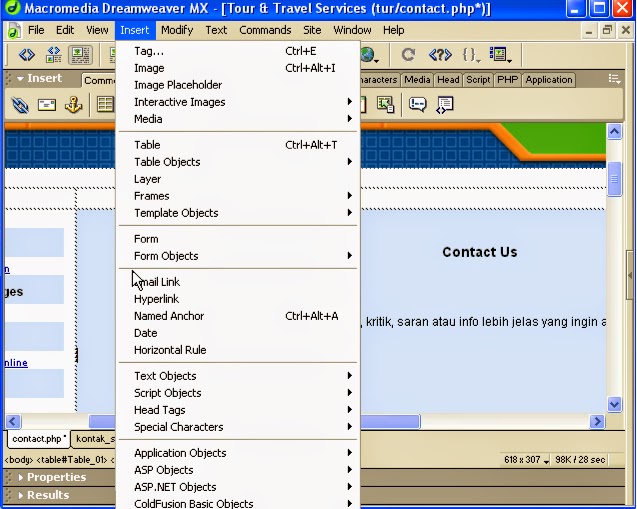Expand the Text Objects submenu
The image size is (637, 509).
(238, 376)
